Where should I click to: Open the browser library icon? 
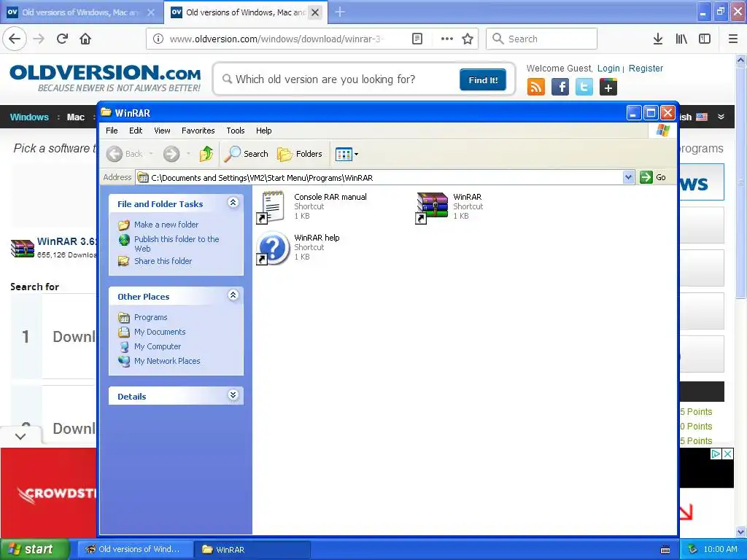[681, 39]
